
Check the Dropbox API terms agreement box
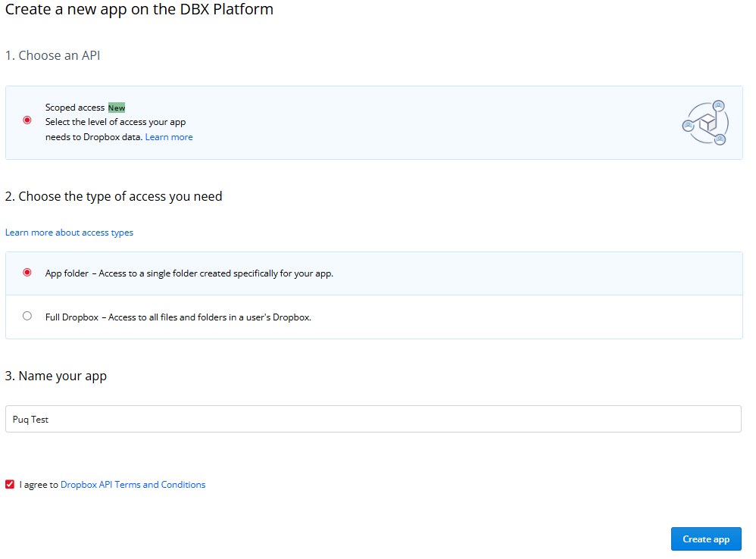tap(9, 484)
